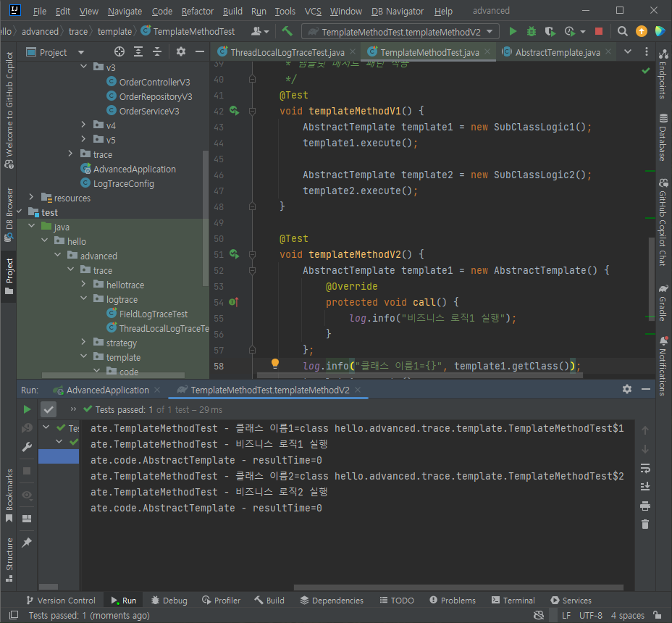Click the Build project hammer icon
Image resolution: width=672 pixels, height=623 pixels.
click(287, 32)
